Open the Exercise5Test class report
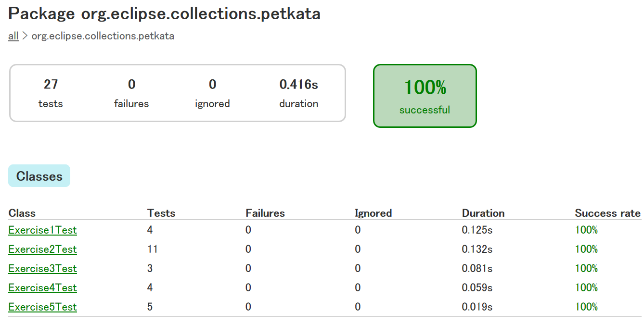Viewport: 644px width, 324px height. (43, 307)
